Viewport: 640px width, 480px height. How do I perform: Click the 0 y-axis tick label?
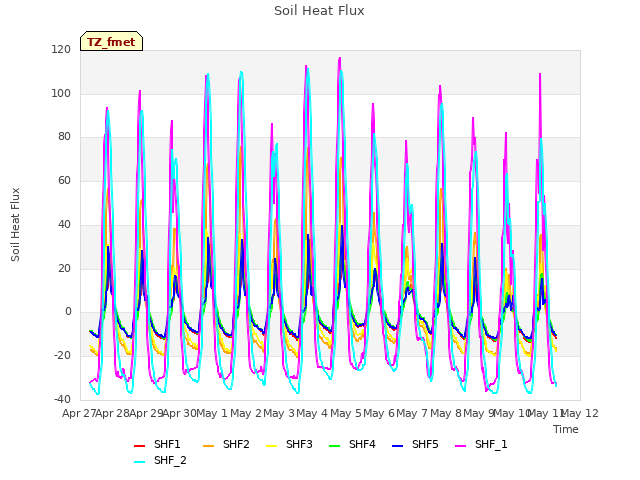(x=68, y=312)
